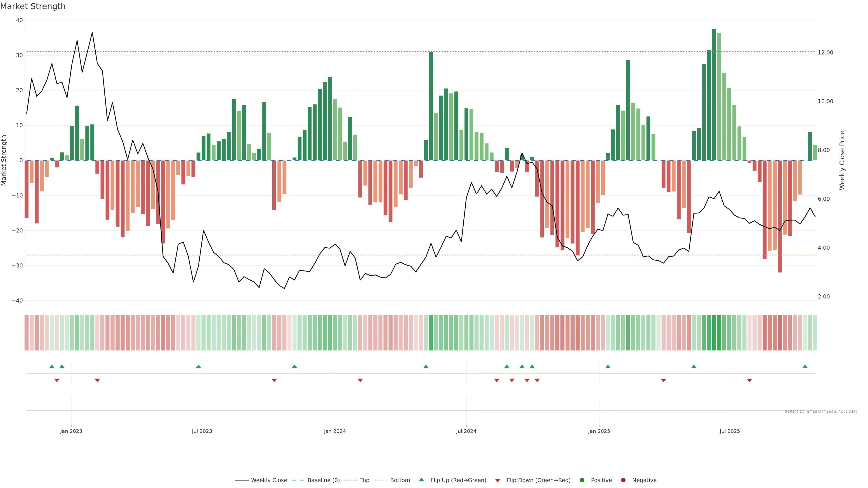The image size is (868, 488).
Task: Click Flip Down red triangle legend icon
Action: coord(498,480)
